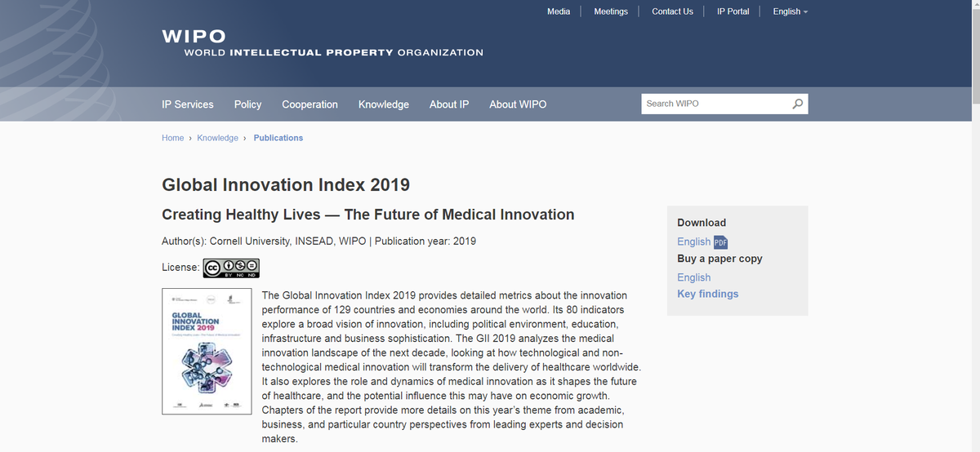Open the English language dropdown
The height and width of the screenshot is (452, 980).
790,11
